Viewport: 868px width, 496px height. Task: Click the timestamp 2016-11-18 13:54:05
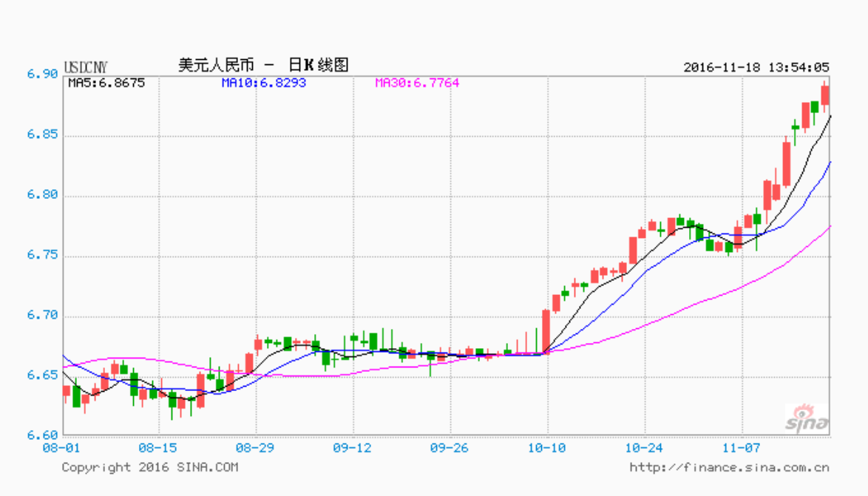[756, 67]
